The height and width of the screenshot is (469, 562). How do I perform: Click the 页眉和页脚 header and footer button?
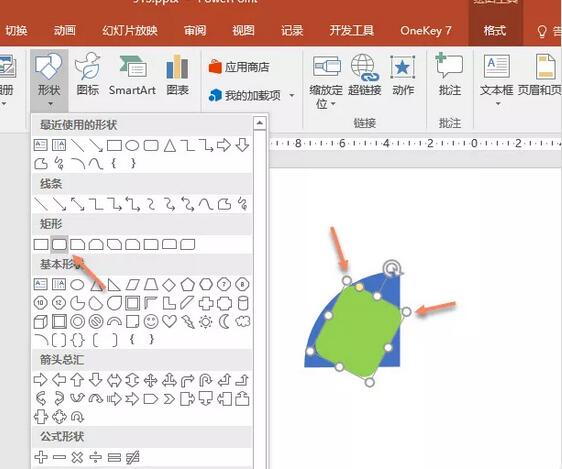[540, 75]
